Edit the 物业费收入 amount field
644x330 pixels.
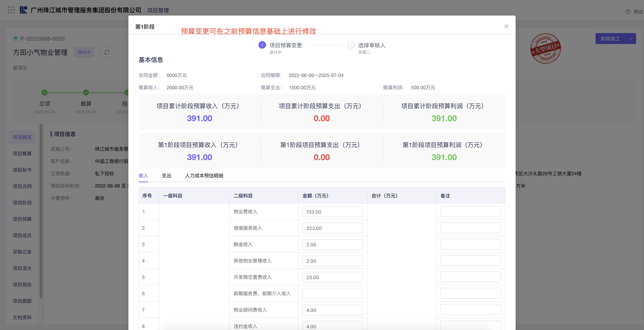pos(333,212)
